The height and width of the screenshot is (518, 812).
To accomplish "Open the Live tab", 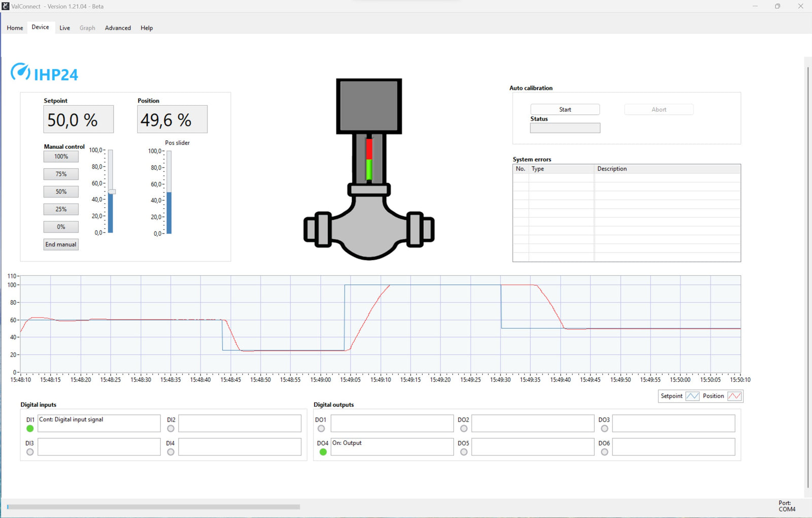I will 64,28.
